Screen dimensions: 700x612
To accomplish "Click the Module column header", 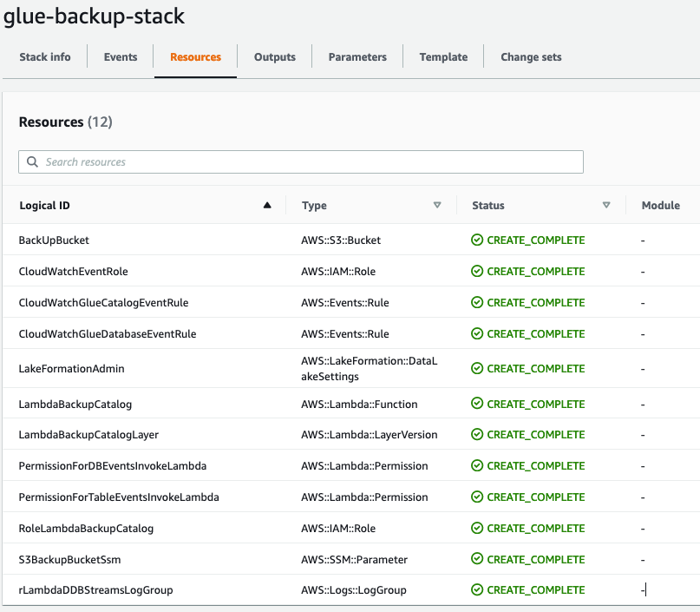I will pos(660,206).
